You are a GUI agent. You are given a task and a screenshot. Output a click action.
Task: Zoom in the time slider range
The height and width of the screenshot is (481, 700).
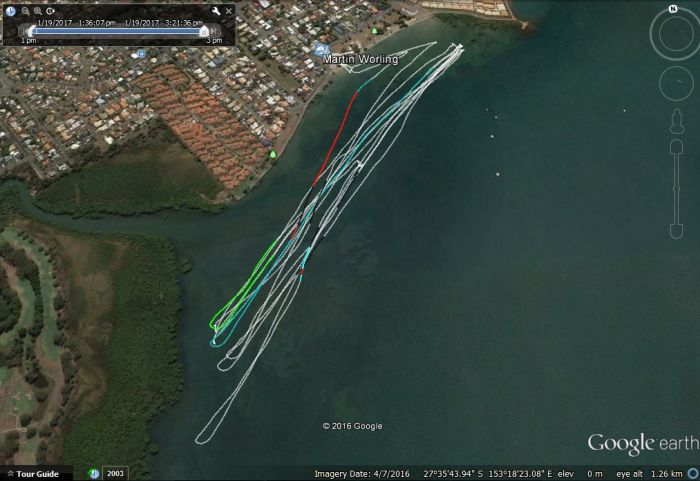pyautogui.click(x=37, y=11)
